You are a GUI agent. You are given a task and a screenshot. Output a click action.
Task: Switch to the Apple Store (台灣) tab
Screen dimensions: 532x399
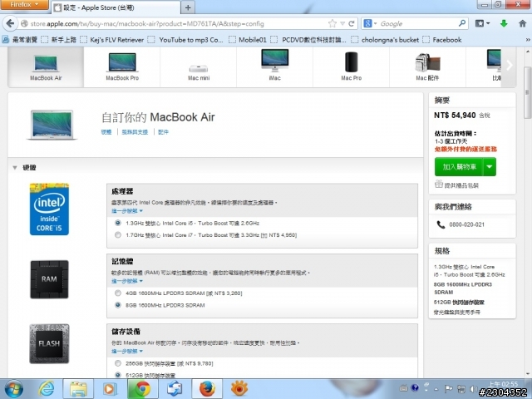pos(116,7)
